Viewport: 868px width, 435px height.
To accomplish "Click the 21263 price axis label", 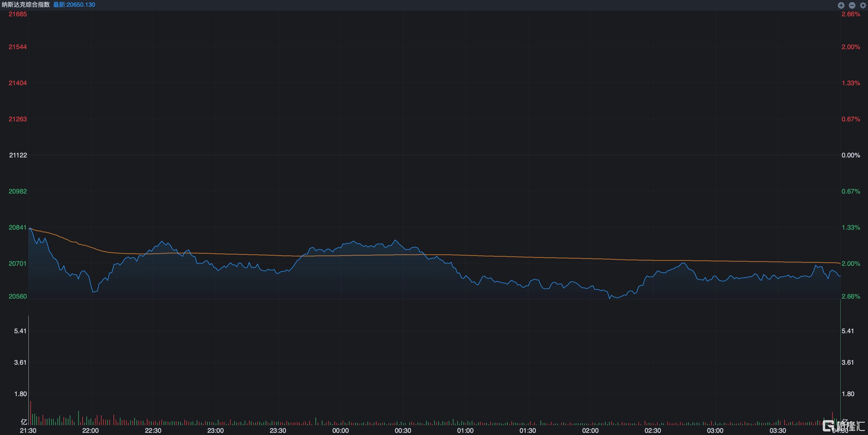I will [18, 119].
